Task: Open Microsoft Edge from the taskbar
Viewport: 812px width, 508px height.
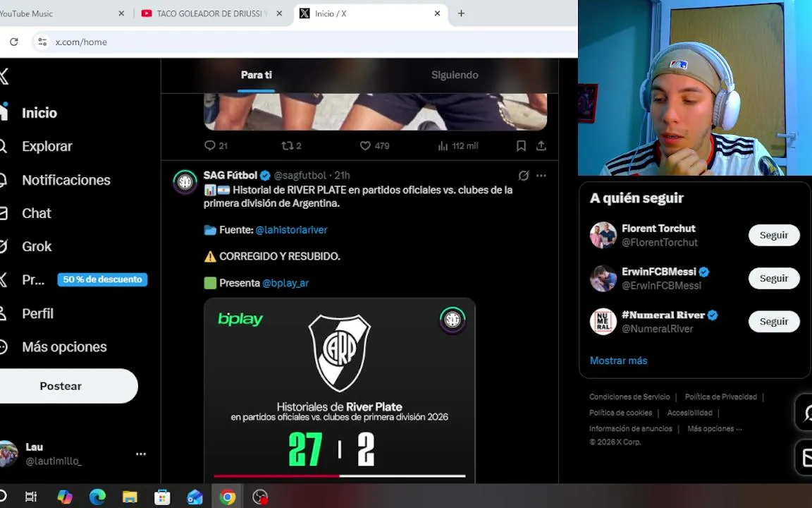Action: point(97,497)
